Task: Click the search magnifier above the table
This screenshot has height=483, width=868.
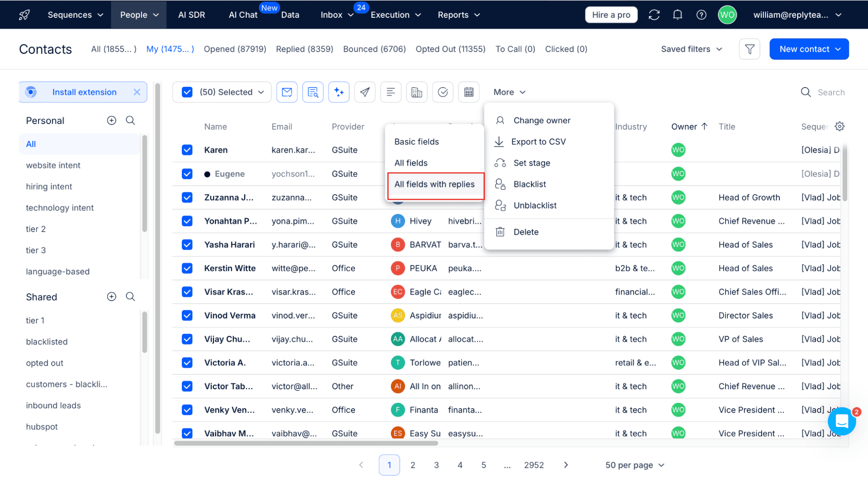Action: tap(806, 92)
